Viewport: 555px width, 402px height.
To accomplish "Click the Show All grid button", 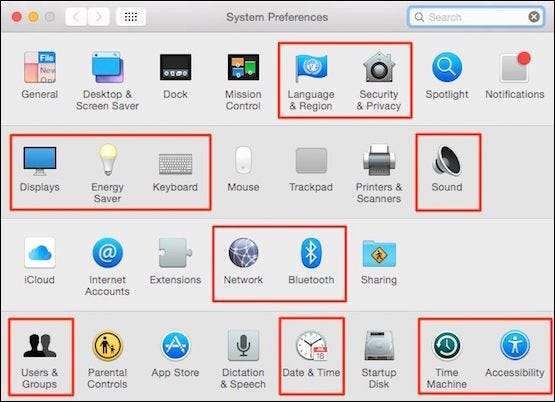I will 131,17.
